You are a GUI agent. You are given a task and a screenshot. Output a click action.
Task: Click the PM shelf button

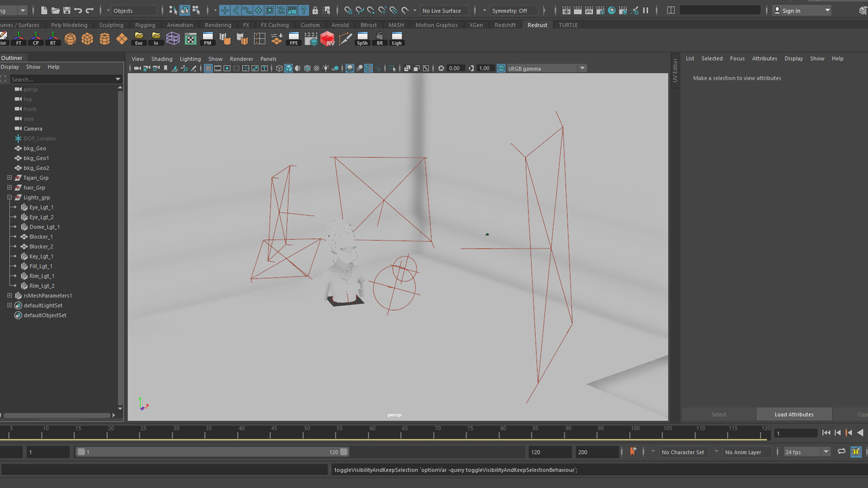[x=208, y=39]
